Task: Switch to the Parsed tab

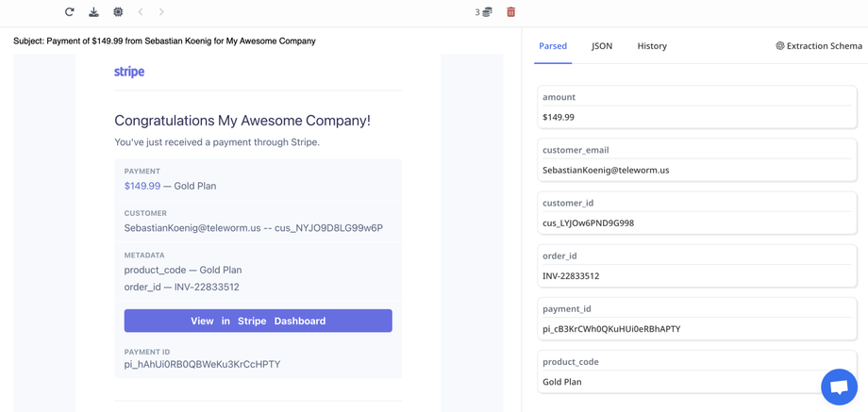Action: [553, 46]
